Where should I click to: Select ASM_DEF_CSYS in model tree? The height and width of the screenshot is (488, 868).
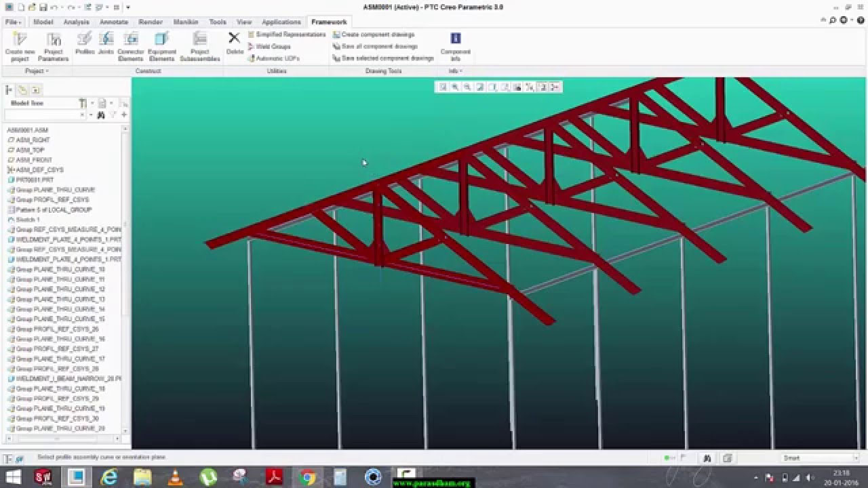point(35,170)
